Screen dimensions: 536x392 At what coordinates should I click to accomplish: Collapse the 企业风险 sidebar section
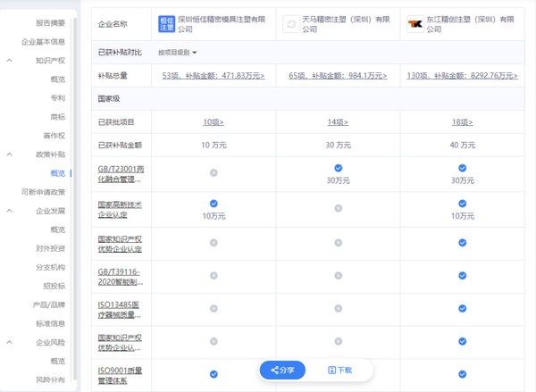pos(9,342)
